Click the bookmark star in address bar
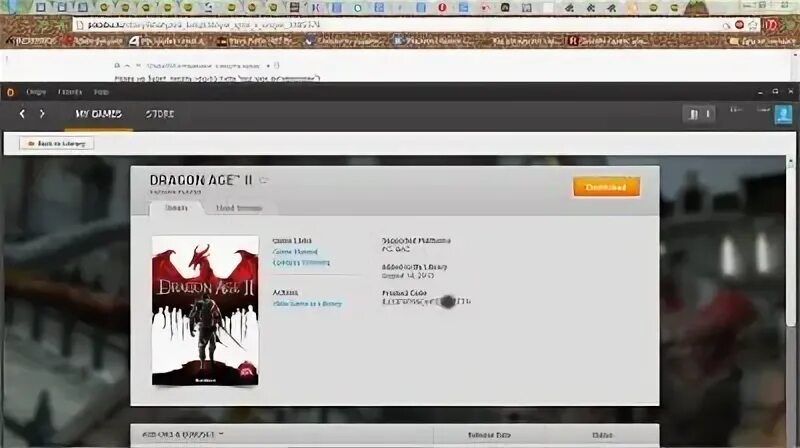800x448 pixels. tap(752, 25)
